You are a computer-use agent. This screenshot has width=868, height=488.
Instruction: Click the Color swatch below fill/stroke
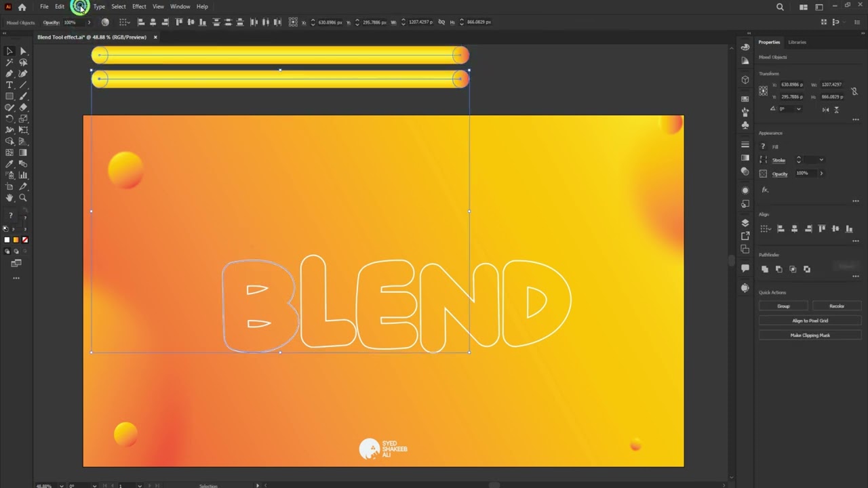[x=7, y=240]
